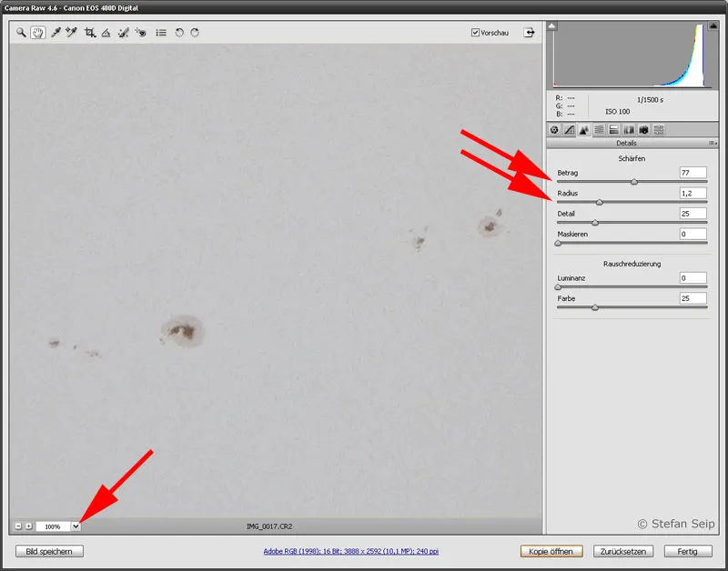Viewport: 728px width, 571px height.
Task: Click the 1/1500 s exposure readout
Action: point(650,100)
